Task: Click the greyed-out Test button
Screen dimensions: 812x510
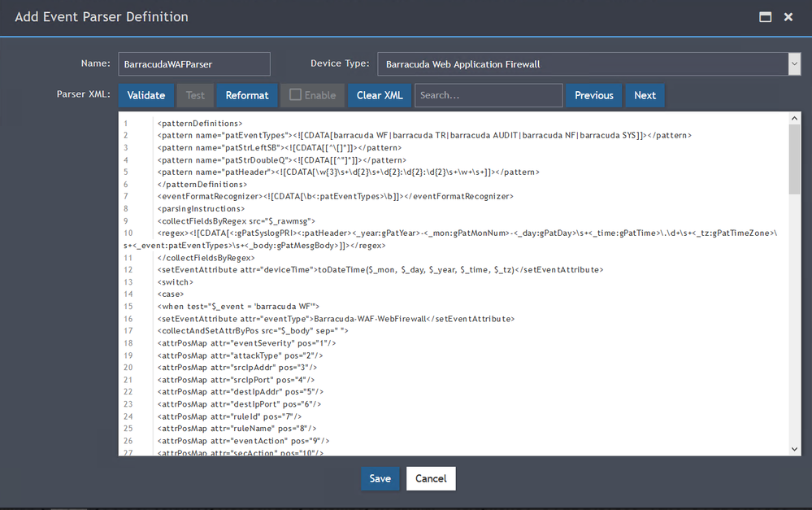Action: pos(195,95)
